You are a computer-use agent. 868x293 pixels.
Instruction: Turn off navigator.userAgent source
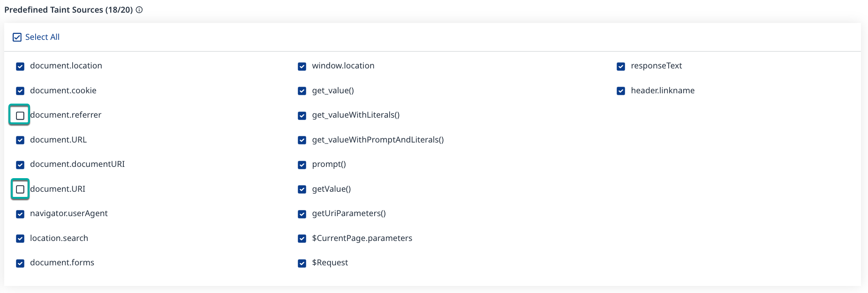(x=20, y=214)
